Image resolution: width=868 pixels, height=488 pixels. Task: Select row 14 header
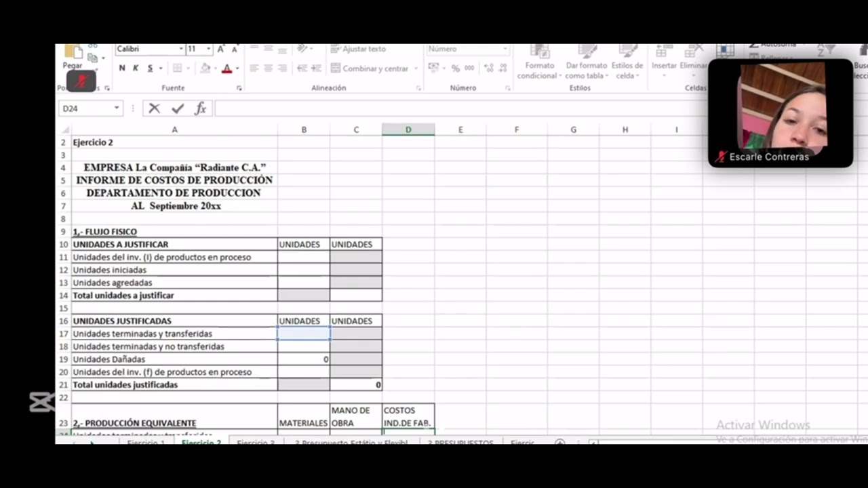(x=63, y=296)
